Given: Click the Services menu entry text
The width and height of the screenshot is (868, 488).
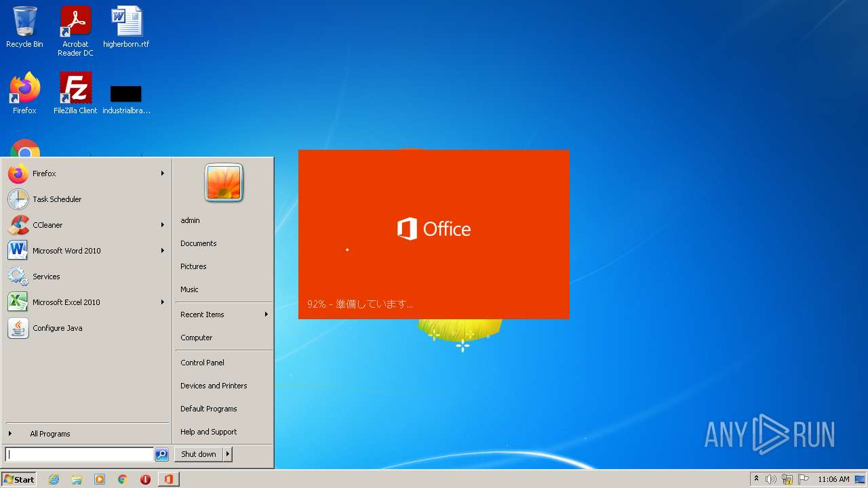Looking at the screenshot, I should point(46,277).
